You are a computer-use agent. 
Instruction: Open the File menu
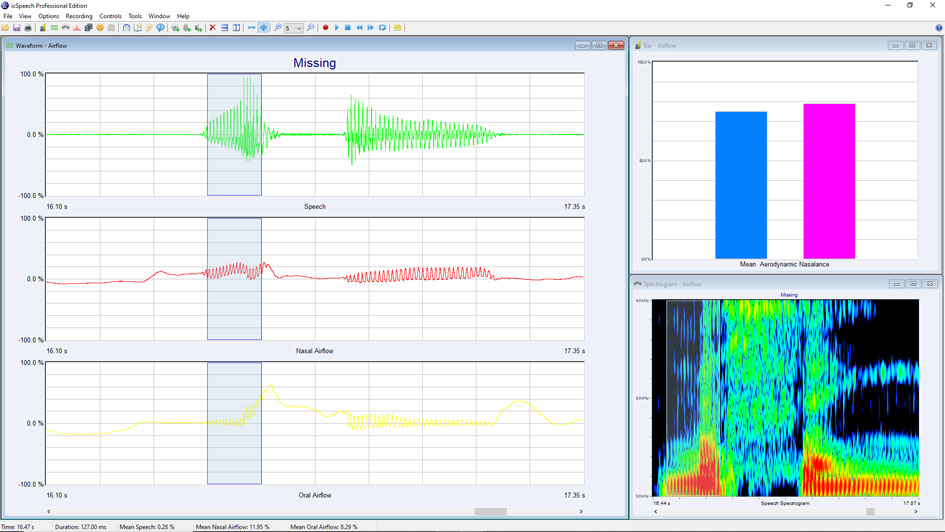click(8, 16)
